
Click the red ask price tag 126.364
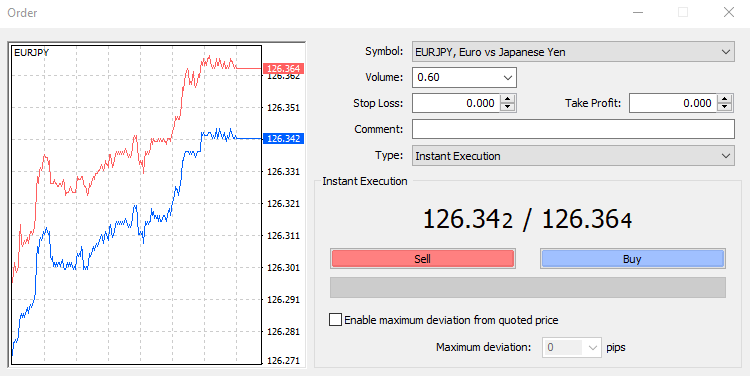pyautogui.click(x=283, y=68)
